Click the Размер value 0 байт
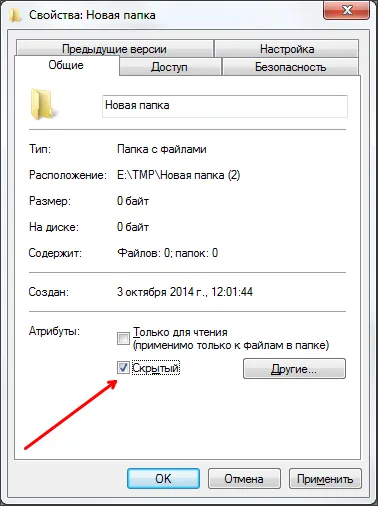Screen dimensions: 378x506 click(x=133, y=201)
